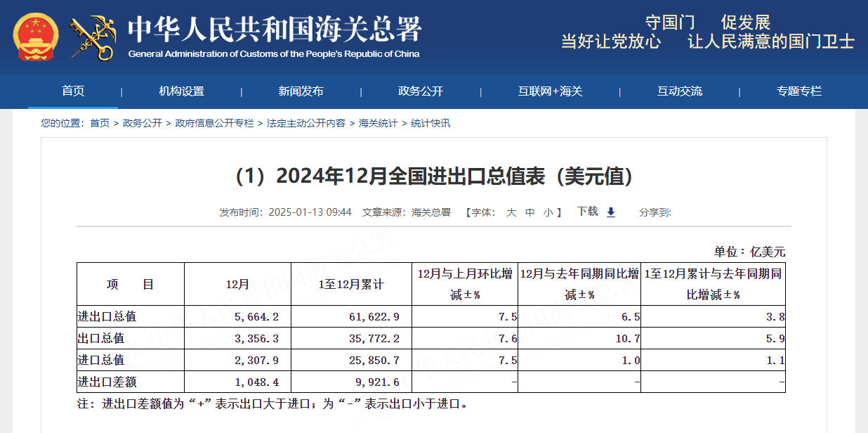
Task: Click the national emblem logo
Action: point(36,37)
